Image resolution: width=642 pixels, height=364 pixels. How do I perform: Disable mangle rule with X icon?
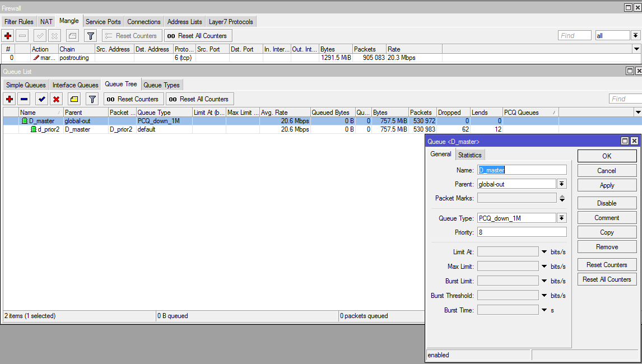[54, 36]
